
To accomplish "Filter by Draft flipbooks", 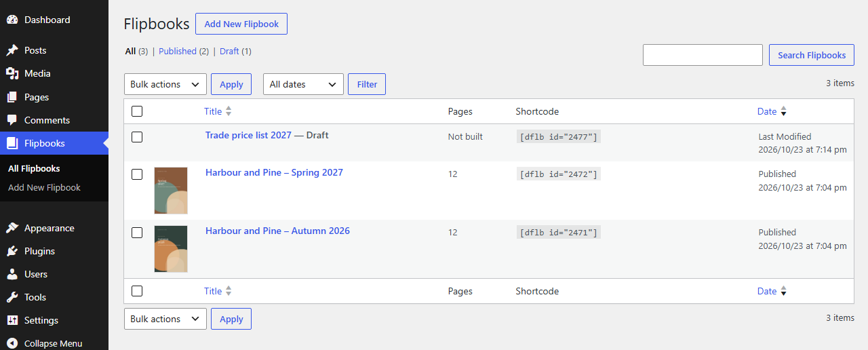I will tap(229, 51).
